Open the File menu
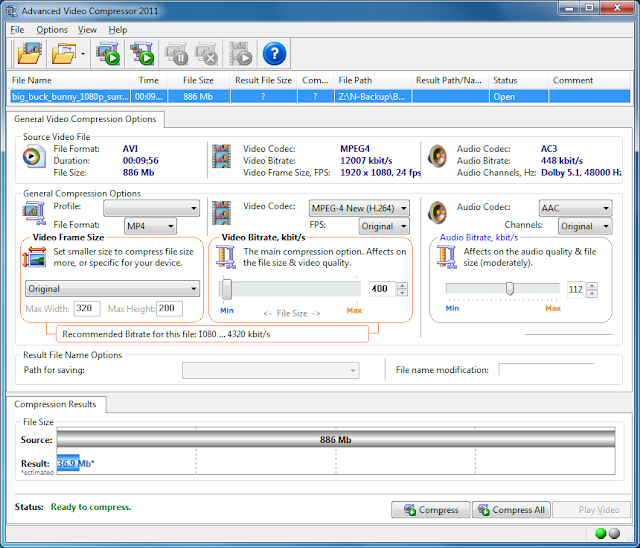 pyautogui.click(x=17, y=30)
